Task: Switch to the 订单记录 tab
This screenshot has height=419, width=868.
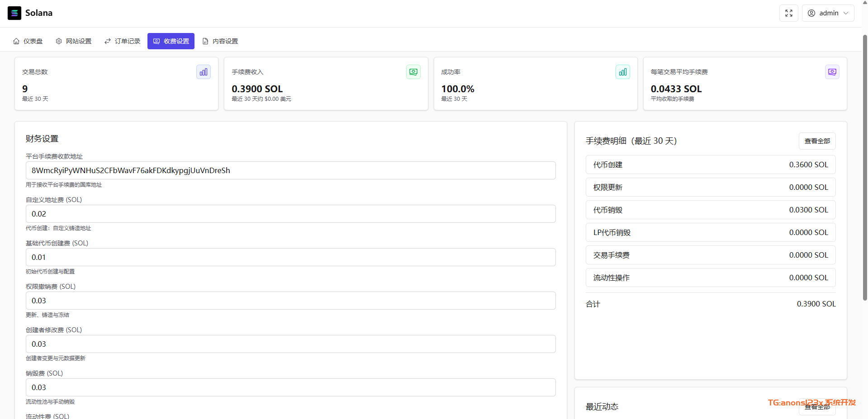Action: [x=123, y=41]
